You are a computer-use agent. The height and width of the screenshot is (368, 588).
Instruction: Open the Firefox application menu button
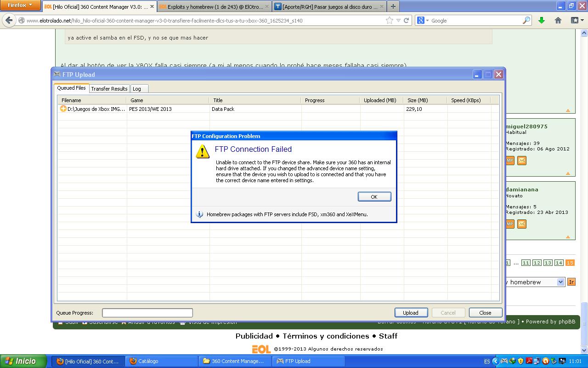click(x=20, y=6)
